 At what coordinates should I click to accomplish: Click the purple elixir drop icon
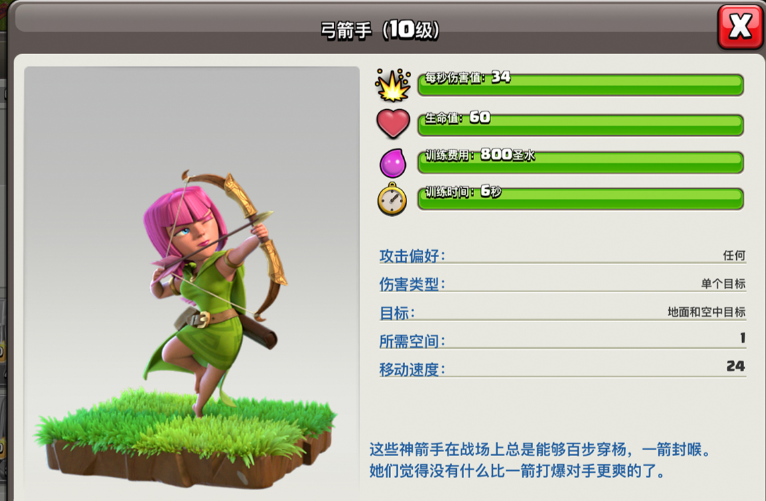point(393,163)
